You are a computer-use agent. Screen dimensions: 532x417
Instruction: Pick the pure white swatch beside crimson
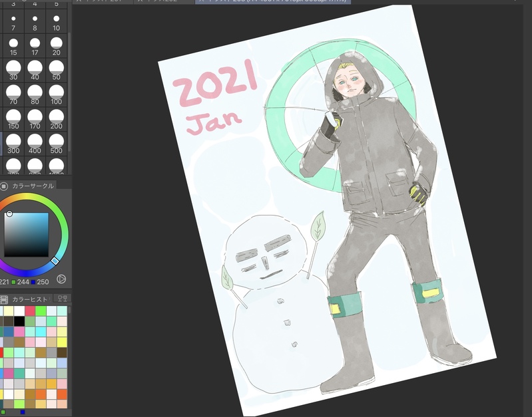[19, 311]
